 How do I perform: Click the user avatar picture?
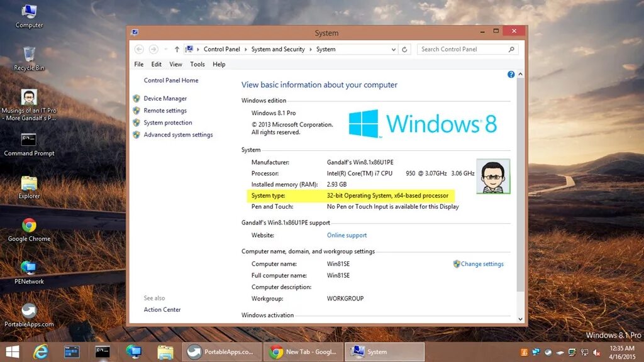pyautogui.click(x=493, y=177)
